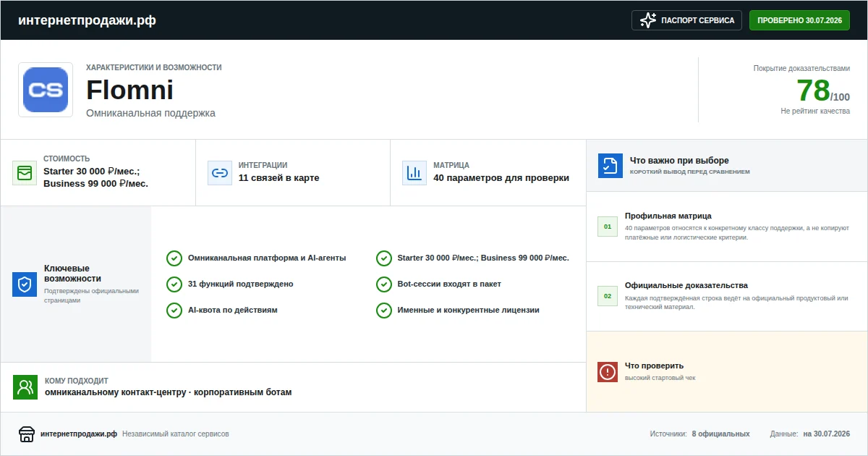This screenshot has height=456, width=868.
Task: Click the Проверено 30.07.2026 badge
Action: 799,20
